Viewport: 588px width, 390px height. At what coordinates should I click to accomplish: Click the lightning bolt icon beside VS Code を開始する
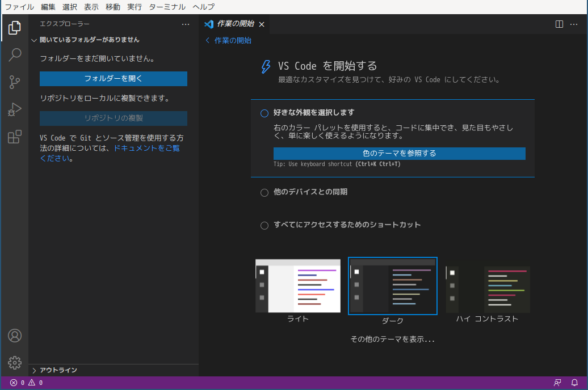pos(266,67)
